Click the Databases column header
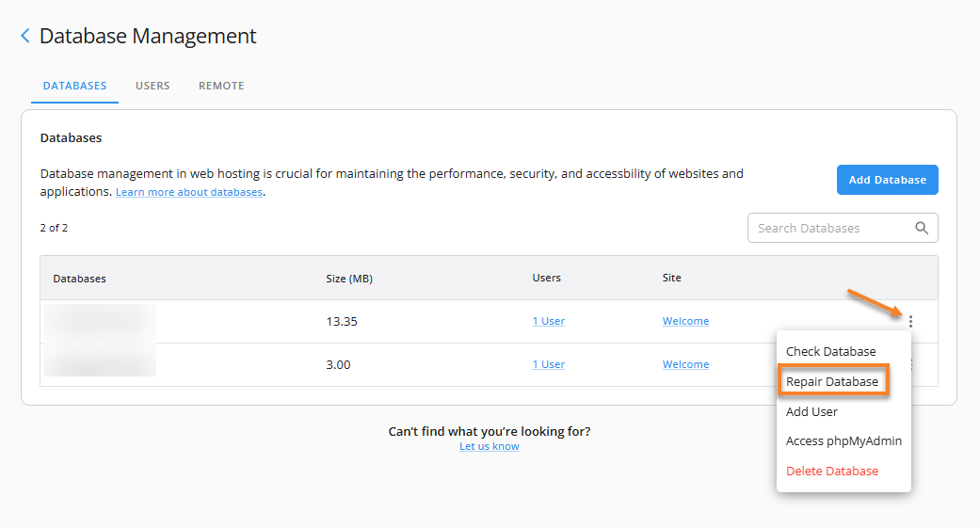 point(79,279)
